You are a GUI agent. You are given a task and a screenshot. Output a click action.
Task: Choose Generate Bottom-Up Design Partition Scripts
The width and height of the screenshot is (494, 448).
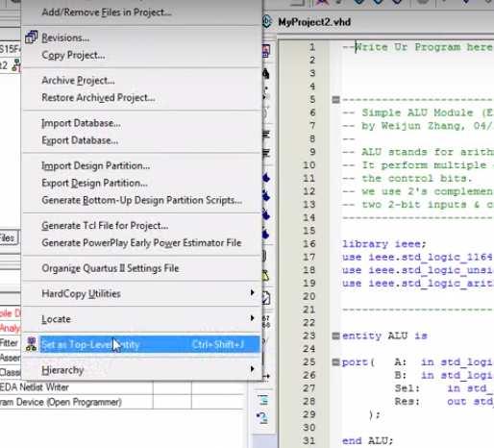(x=141, y=200)
